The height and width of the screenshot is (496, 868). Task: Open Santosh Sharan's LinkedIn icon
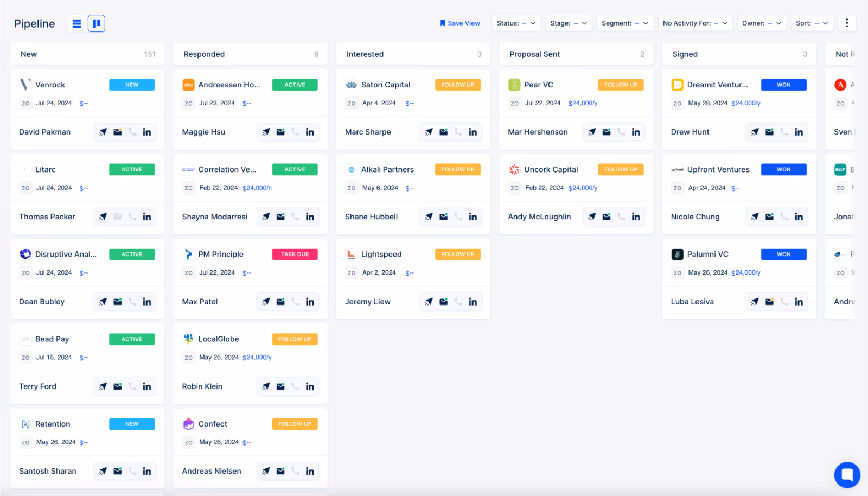tap(147, 471)
